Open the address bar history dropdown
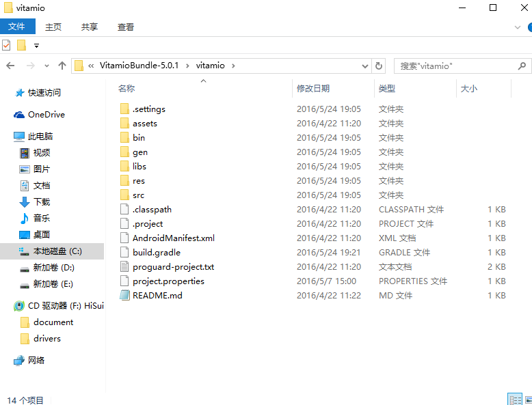532x405 pixels. point(364,66)
